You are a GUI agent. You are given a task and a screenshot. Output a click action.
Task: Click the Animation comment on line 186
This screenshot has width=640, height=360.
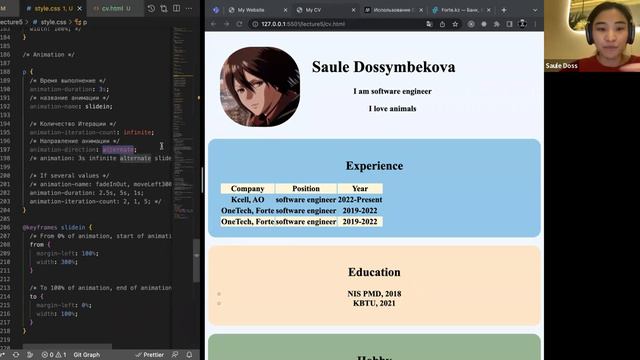pyautogui.click(x=49, y=54)
